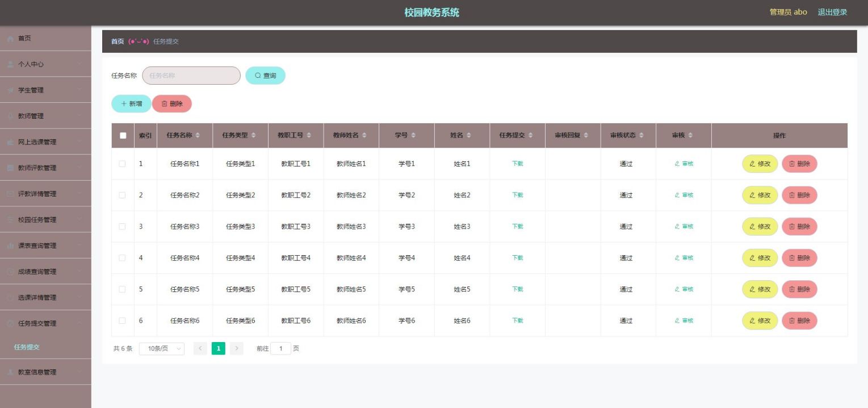The width and height of the screenshot is (868, 408).
Task: Click the 退出登录 logout link
Action: tap(832, 12)
